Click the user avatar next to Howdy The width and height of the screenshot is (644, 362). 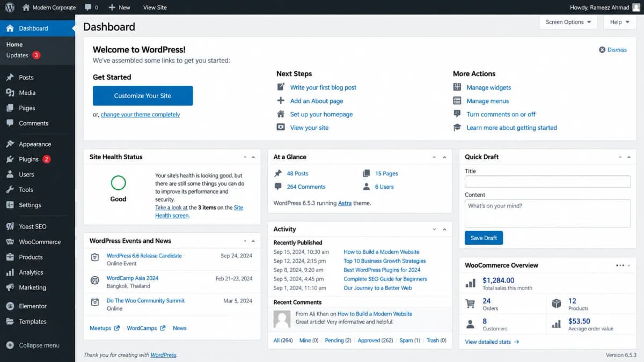click(636, 8)
